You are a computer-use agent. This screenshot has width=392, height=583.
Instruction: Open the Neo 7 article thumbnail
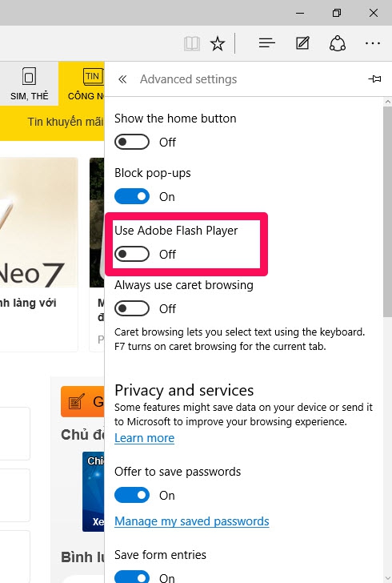coord(38,223)
